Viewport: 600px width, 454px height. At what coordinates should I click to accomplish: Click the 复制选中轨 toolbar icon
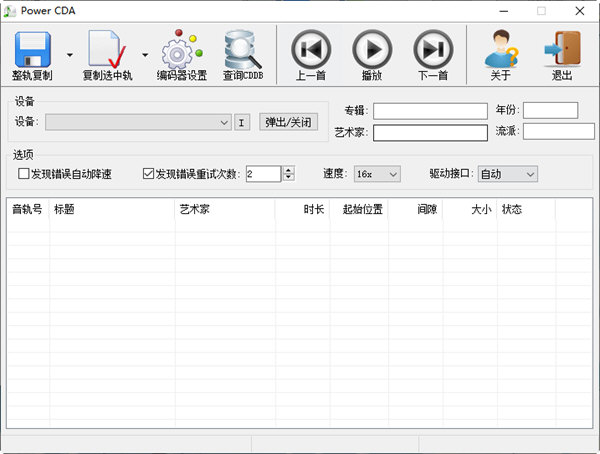[107, 50]
